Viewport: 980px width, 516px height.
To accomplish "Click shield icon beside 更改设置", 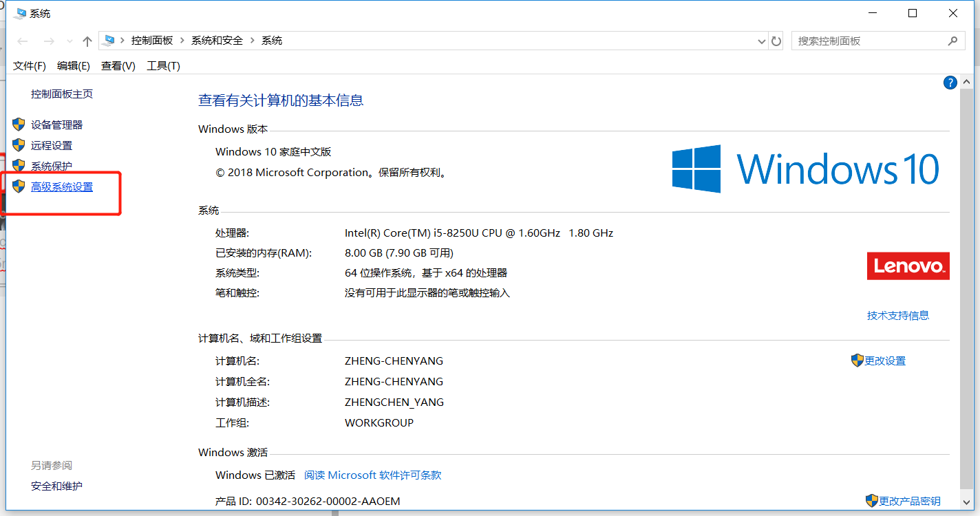I will [857, 360].
